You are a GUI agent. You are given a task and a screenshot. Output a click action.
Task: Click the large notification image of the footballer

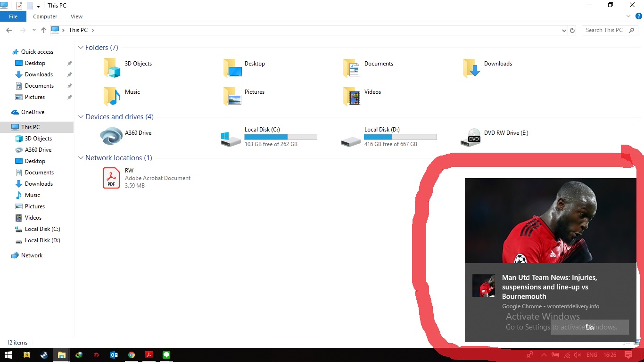point(551,221)
